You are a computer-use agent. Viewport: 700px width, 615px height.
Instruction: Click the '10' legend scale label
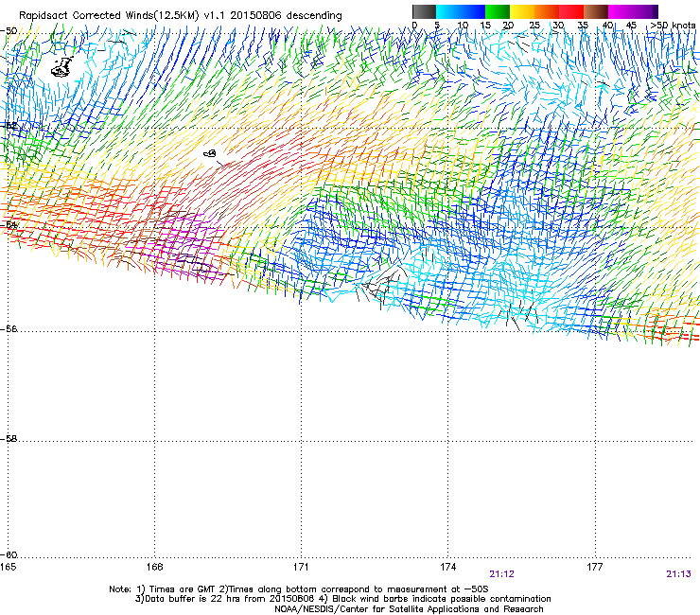(x=463, y=26)
